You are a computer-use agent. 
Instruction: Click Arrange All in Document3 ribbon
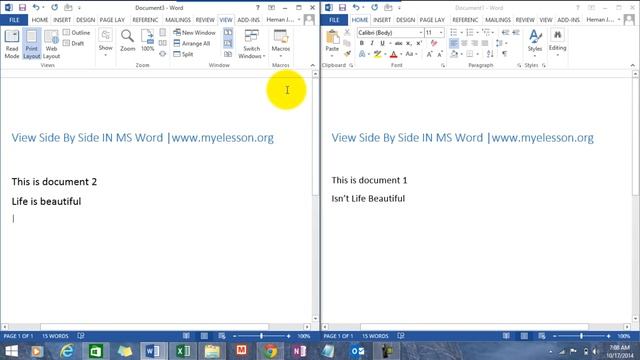(192, 43)
